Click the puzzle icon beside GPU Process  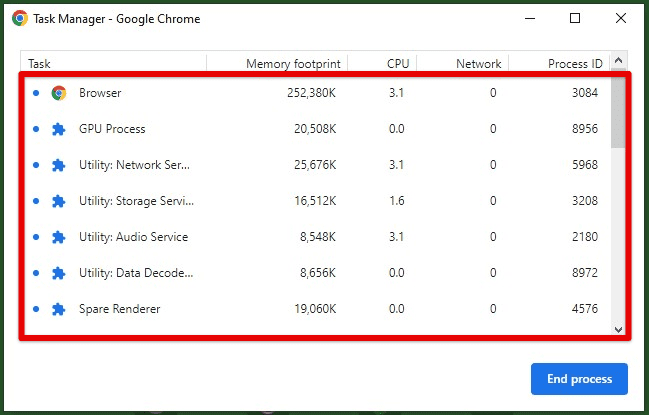click(59, 129)
